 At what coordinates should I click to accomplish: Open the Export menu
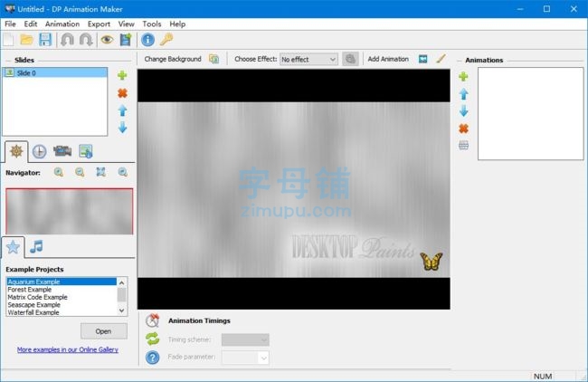[x=99, y=24]
